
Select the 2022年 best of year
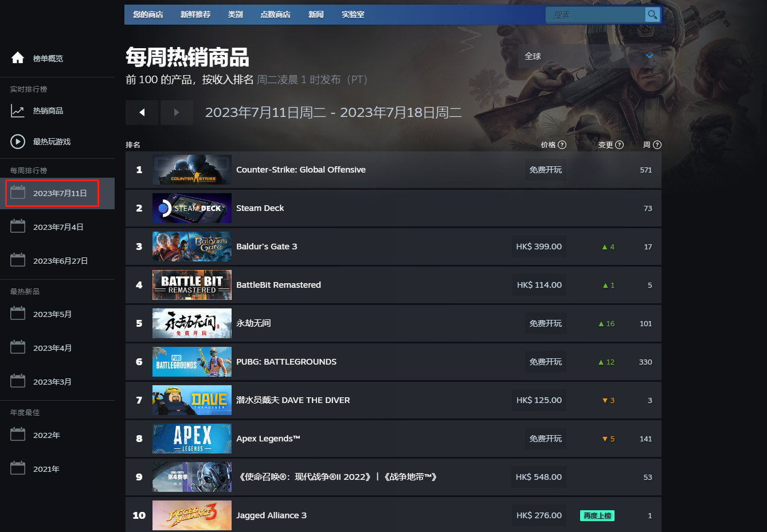tap(57, 435)
